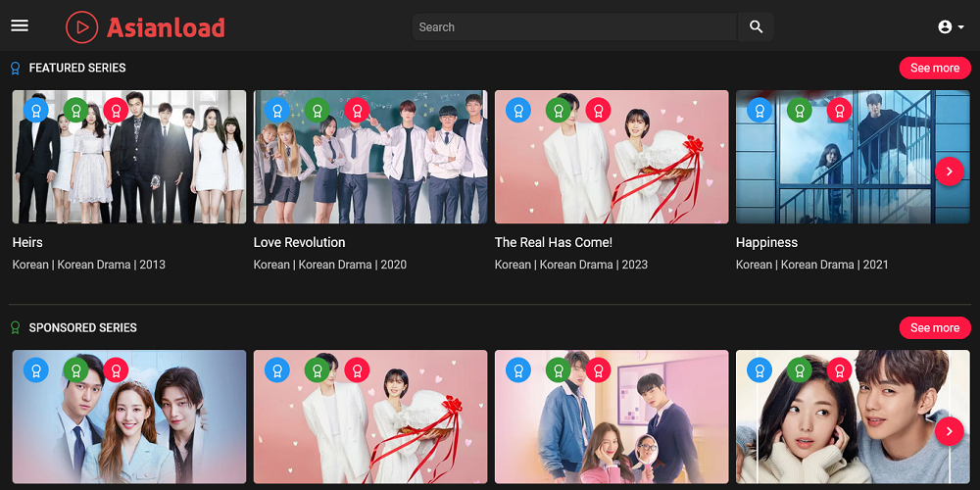Click the green ribbon icon beside Sponsored Series
The image size is (980, 490).
click(16, 327)
